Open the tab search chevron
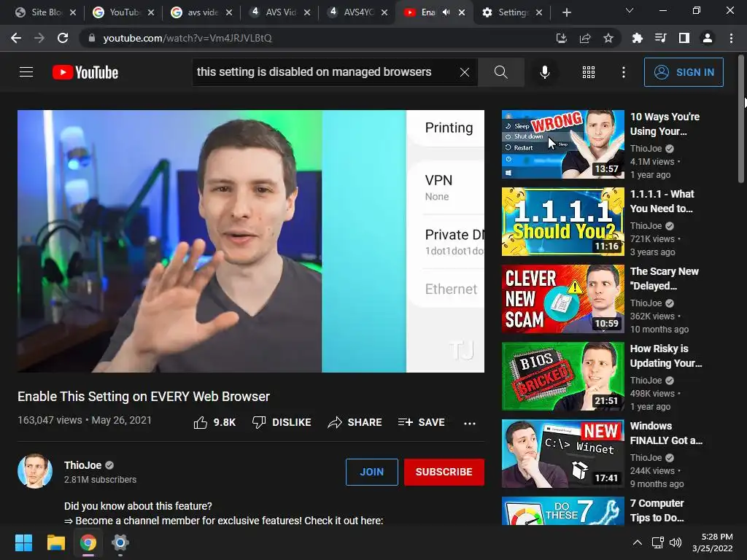This screenshot has width=747, height=560. click(x=630, y=10)
